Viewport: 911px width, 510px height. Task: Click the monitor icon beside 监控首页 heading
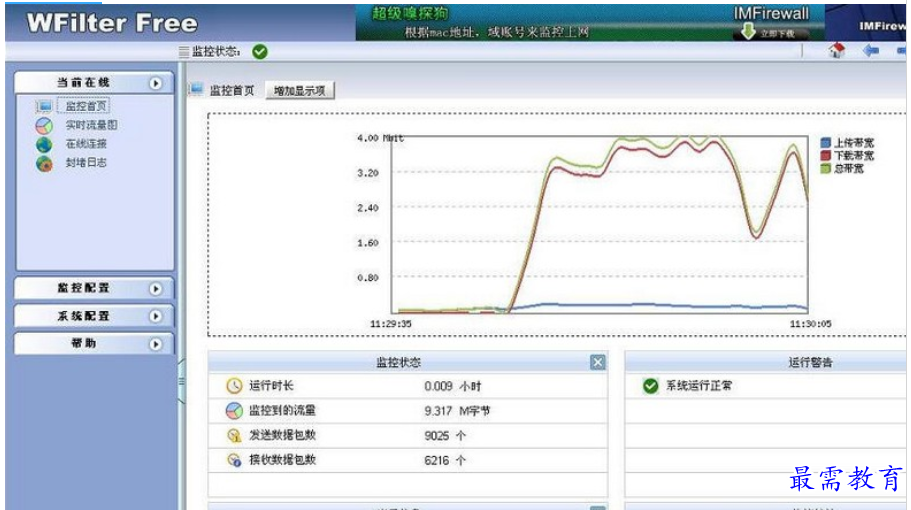tap(196, 89)
